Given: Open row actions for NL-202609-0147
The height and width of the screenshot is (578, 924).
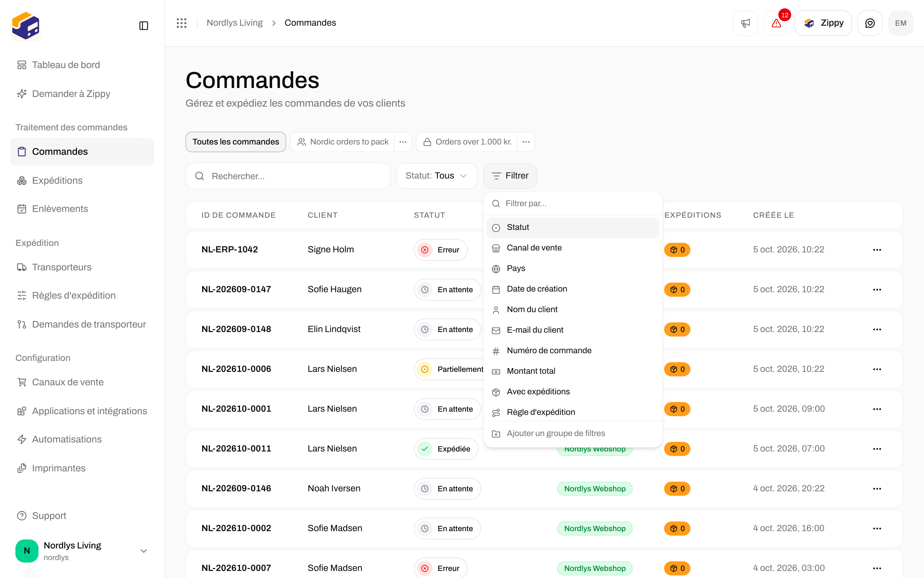Looking at the screenshot, I should click(x=877, y=289).
